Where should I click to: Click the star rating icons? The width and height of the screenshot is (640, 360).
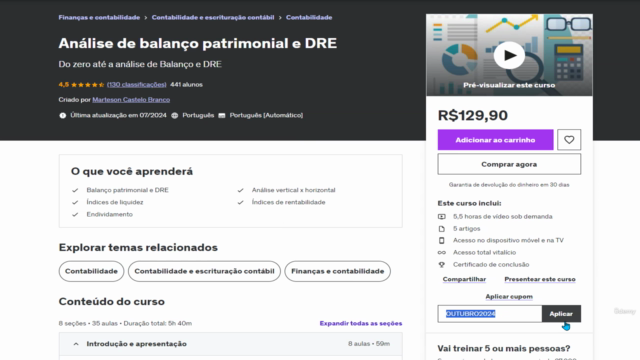pyautogui.click(x=87, y=85)
